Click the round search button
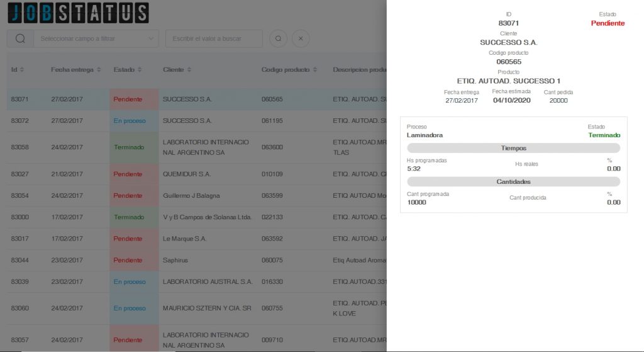Screen dimensions: 644x352 (278, 38)
